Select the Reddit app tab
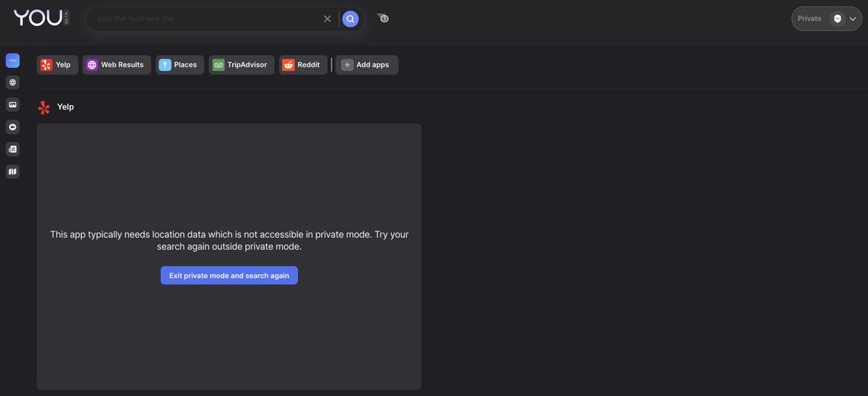Image resolution: width=868 pixels, height=396 pixels. pos(303,65)
